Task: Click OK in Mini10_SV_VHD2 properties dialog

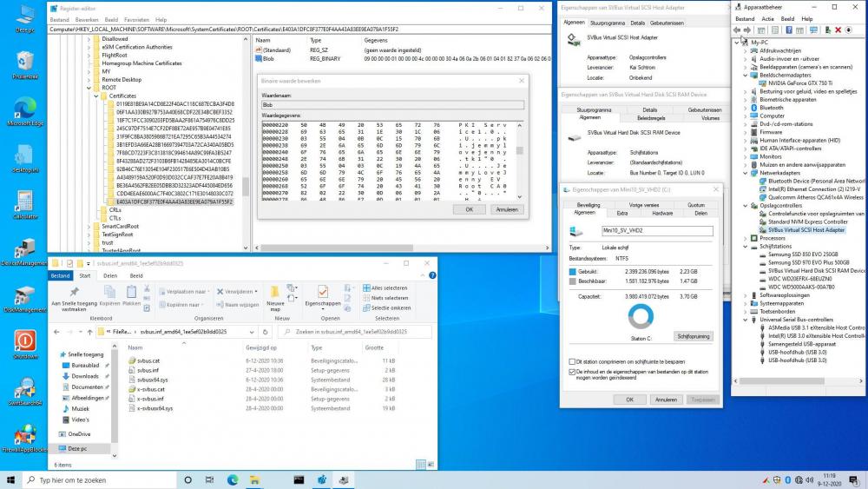Action: [x=629, y=400]
